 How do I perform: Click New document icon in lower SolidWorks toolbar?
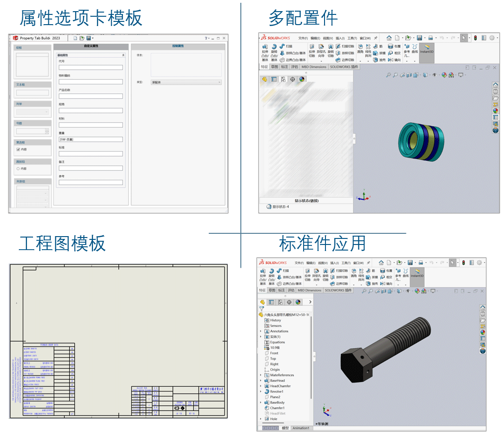point(389,263)
